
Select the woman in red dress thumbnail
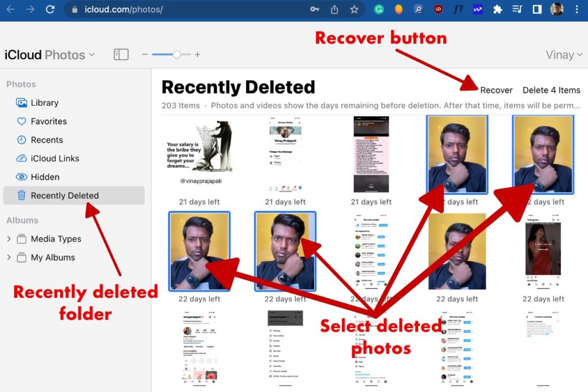coord(543,252)
